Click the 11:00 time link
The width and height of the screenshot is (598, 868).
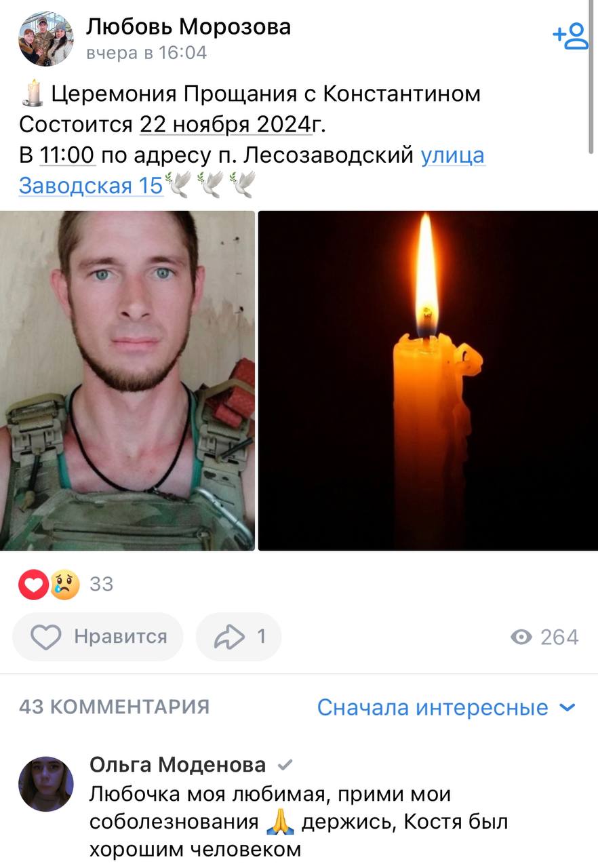click(x=67, y=155)
